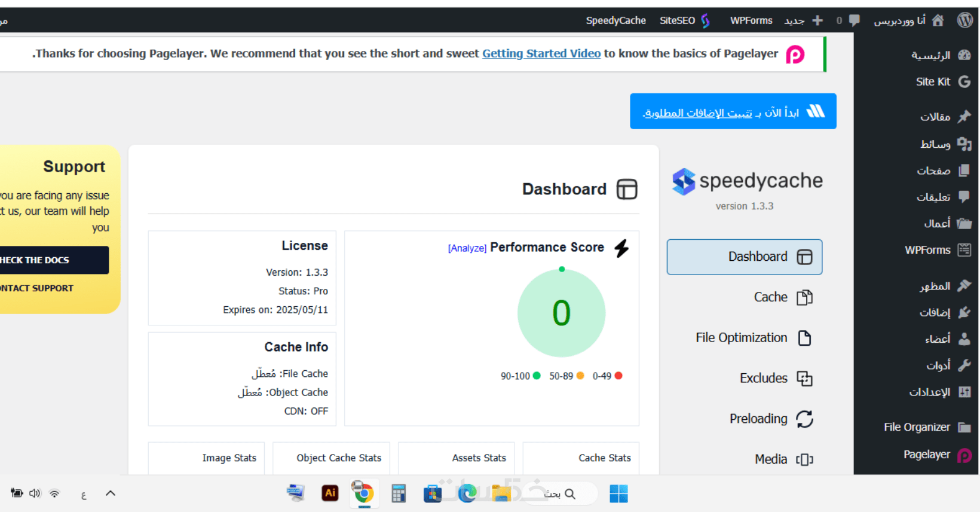Click the Preloading refresh arrows icon

(x=805, y=419)
